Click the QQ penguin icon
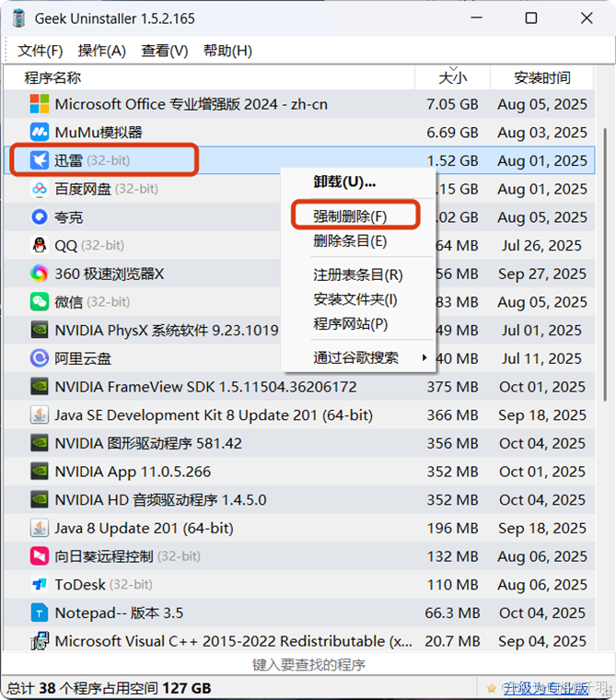The width and height of the screenshot is (616, 700). click(40, 245)
